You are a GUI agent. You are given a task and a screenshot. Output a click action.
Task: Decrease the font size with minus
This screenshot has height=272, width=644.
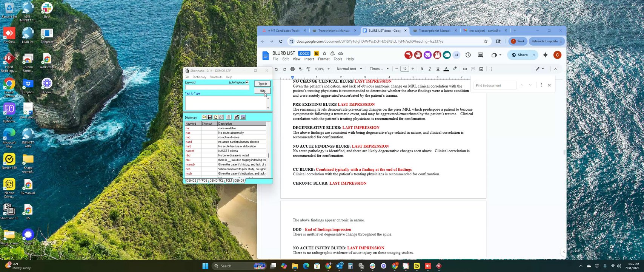pos(397,69)
